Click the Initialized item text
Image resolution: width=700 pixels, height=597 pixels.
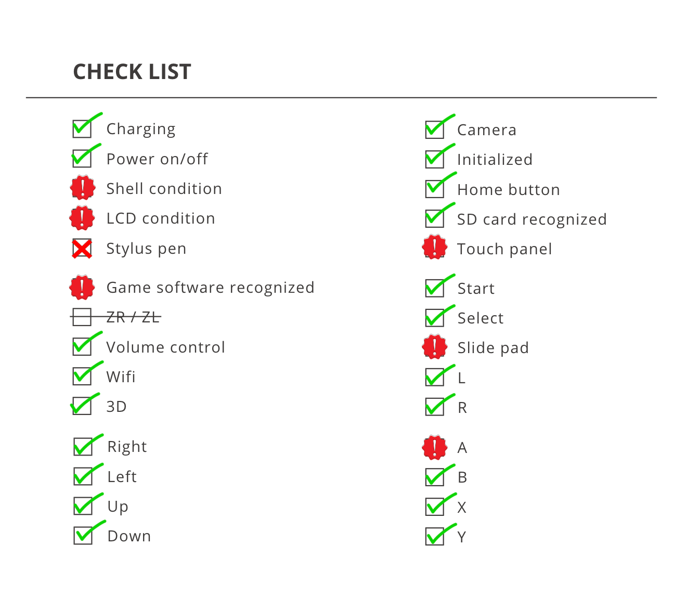point(495,159)
